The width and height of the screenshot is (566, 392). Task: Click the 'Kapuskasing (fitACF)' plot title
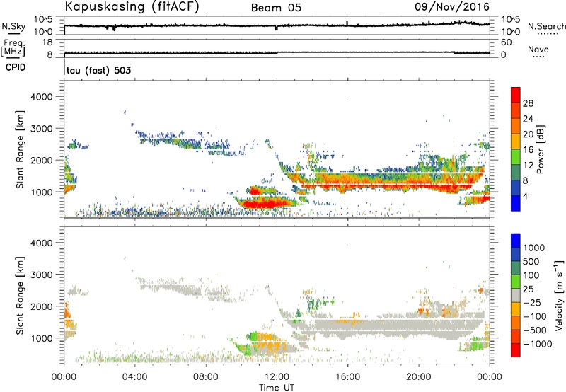pos(132,7)
